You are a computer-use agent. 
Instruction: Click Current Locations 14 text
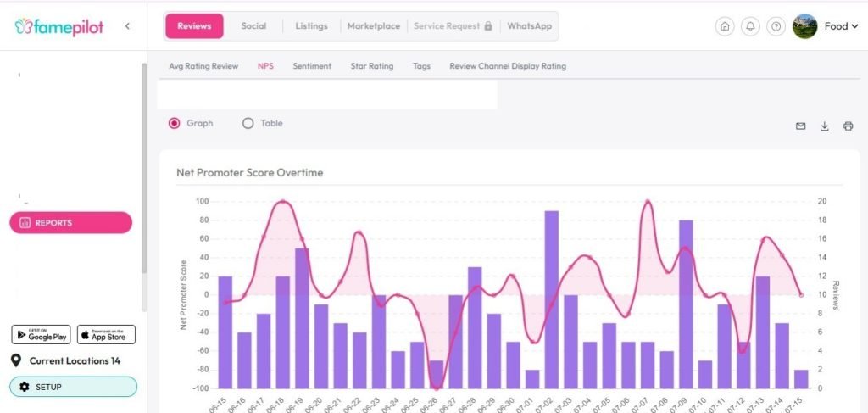coord(75,361)
